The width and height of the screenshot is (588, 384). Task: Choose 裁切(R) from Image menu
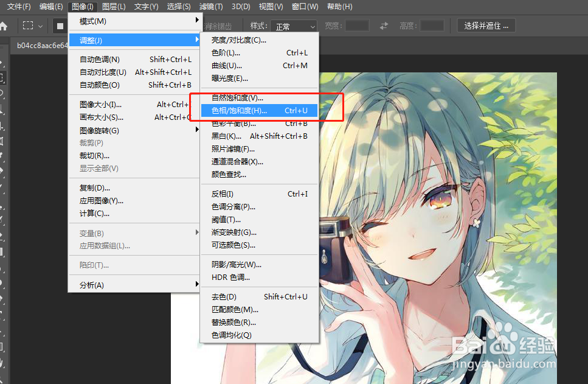point(136,155)
